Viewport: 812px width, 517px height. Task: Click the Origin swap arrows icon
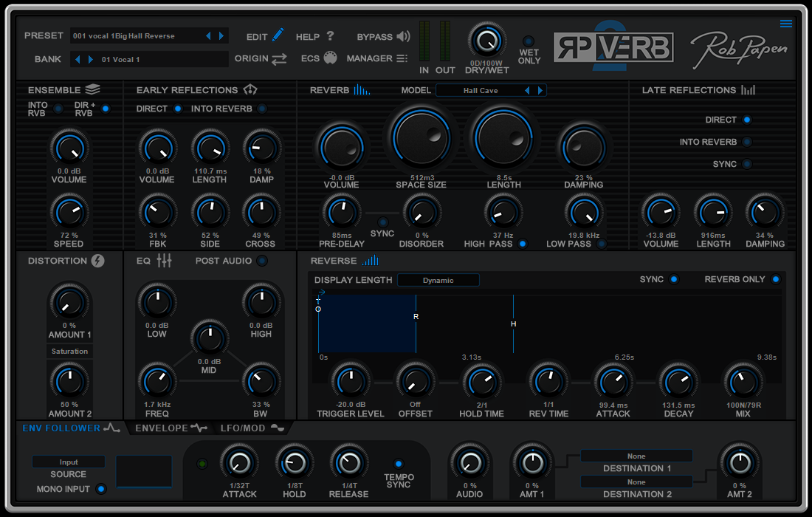pos(279,59)
